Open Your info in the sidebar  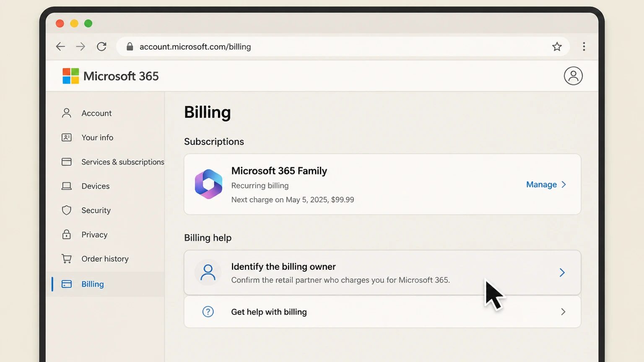[x=97, y=137]
